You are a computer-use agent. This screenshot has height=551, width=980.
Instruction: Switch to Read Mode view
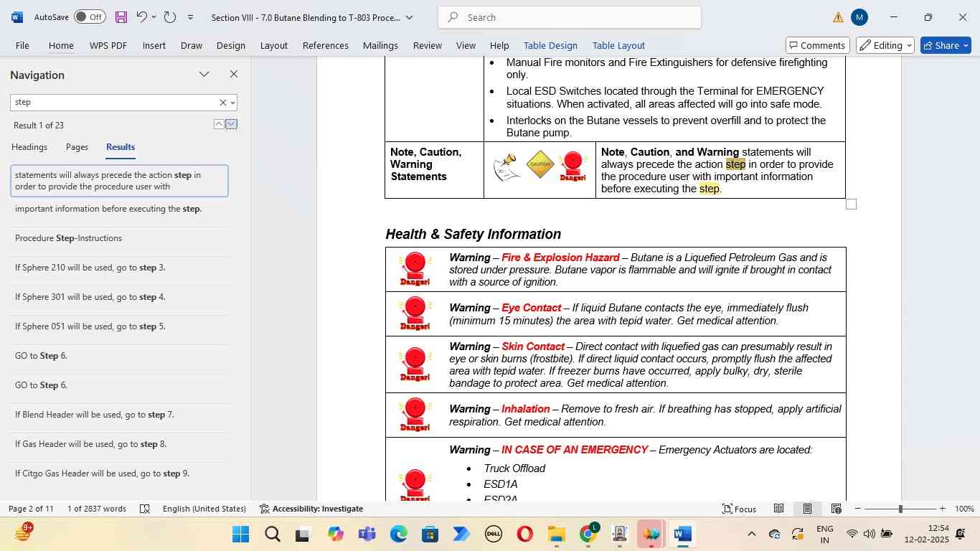[x=778, y=509]
